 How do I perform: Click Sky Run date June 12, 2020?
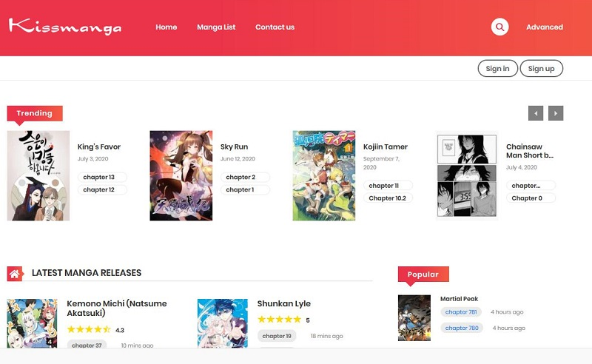coord(238,159)
